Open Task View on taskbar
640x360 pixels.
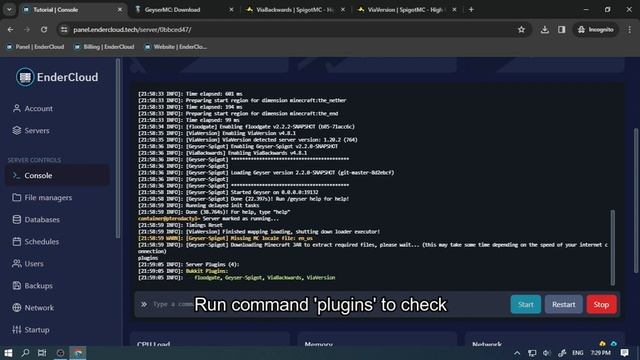42,353
